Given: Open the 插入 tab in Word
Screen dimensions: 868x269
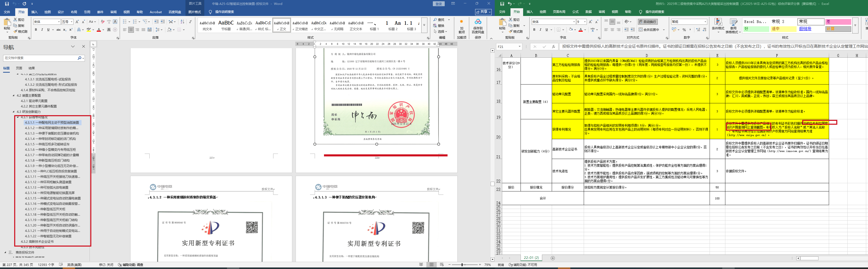Looking at the screenshot, I should point(34,12).
